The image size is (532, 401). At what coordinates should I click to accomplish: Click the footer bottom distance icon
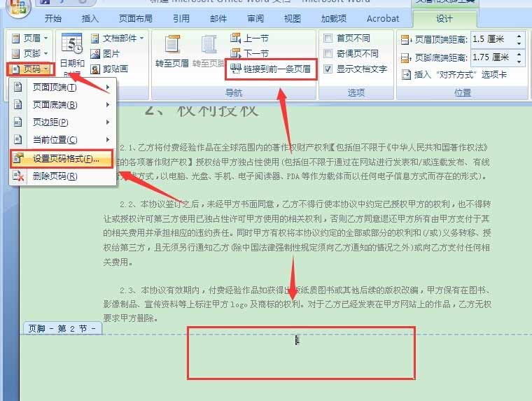406,57
